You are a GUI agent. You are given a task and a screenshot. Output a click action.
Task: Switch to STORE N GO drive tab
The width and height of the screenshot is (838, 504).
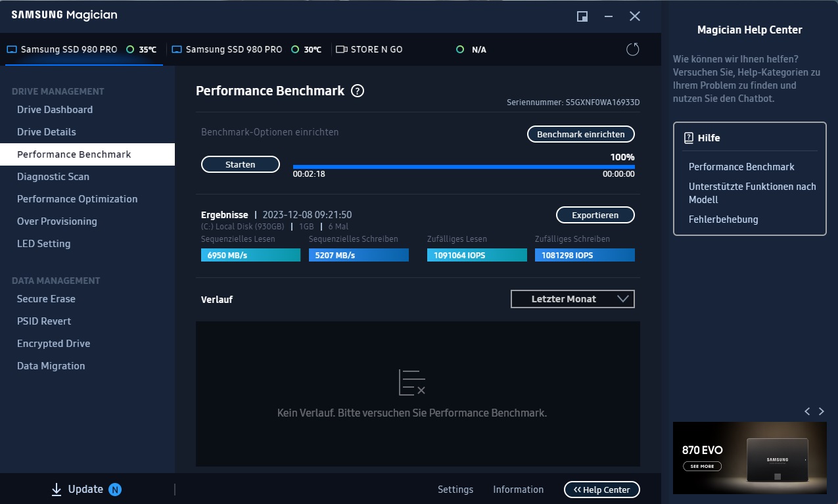pyautogui.click(x=411, y=49)
